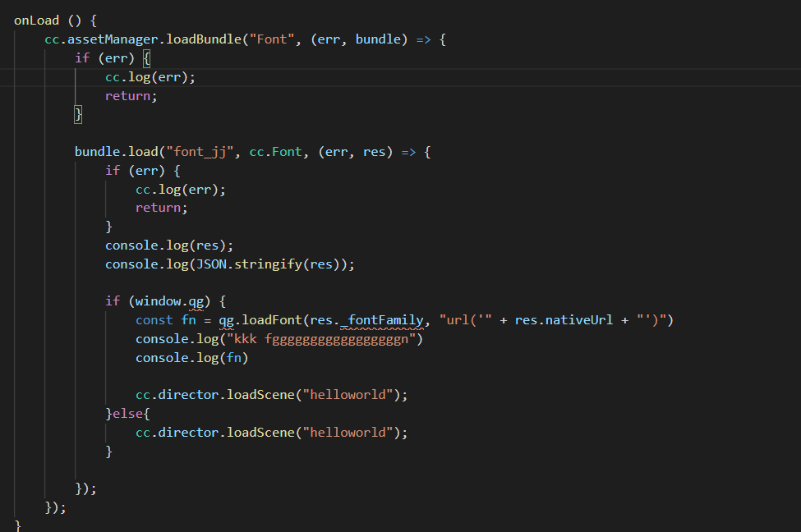Click the "helloworld" string above the else
This screenshot has height=532, width=801.
click(x=348, y=395)
